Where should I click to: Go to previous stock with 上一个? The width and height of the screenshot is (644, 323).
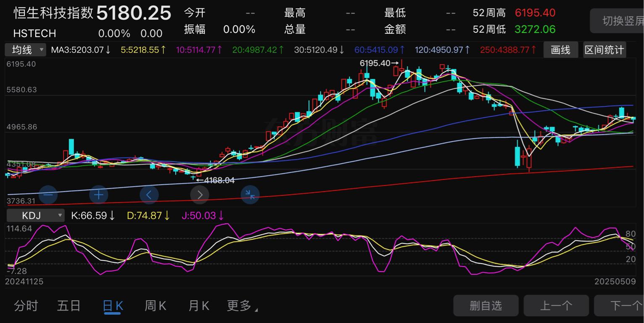click(556, 306)
